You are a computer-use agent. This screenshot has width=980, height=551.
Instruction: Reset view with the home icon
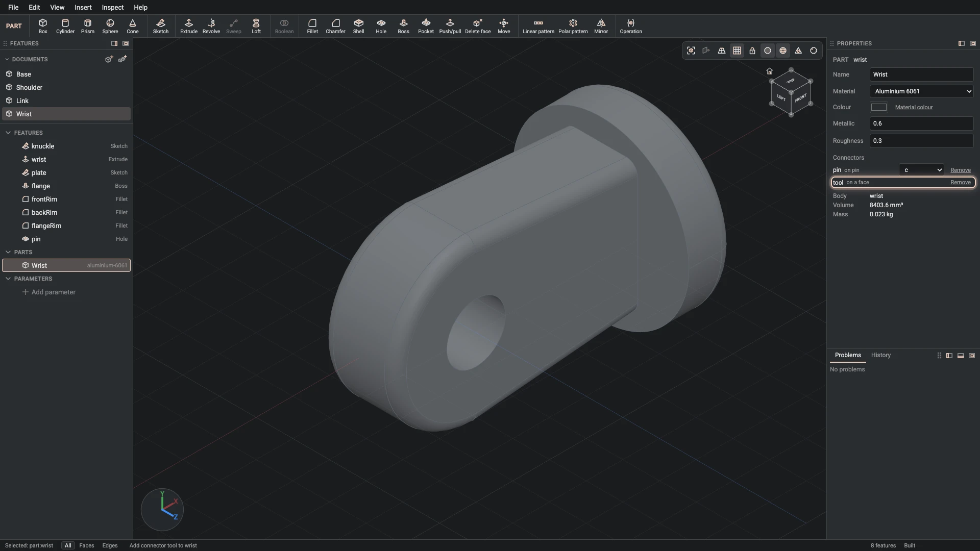(x=770, y=71)
